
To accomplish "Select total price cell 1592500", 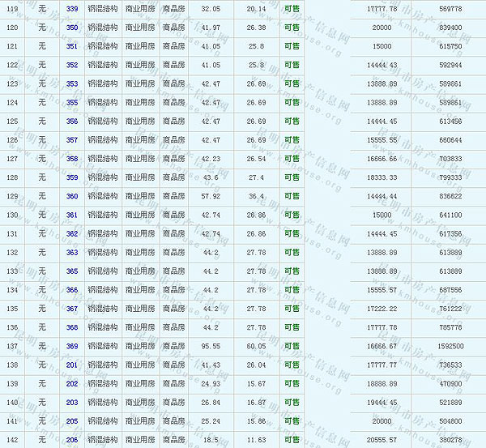I will (450, 346).
